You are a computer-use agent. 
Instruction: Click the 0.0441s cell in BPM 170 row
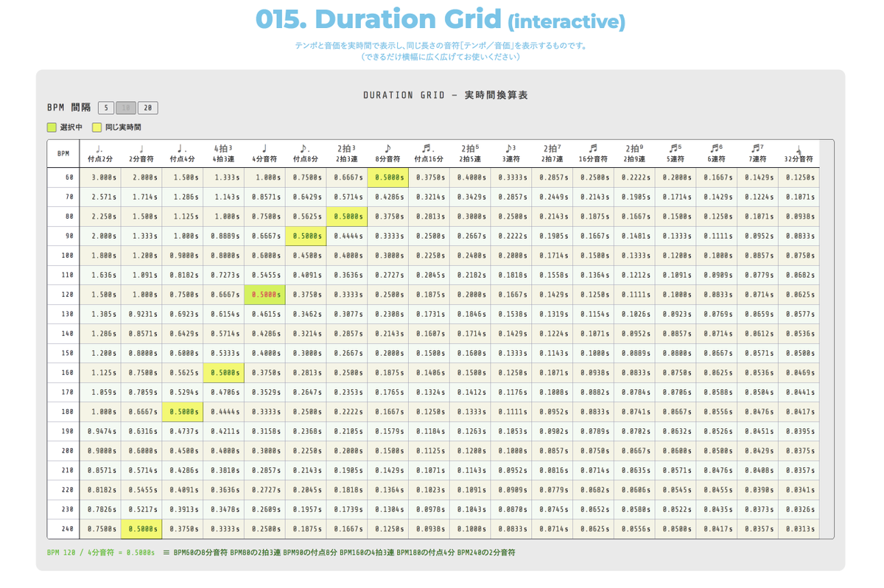tap(799, 393)
